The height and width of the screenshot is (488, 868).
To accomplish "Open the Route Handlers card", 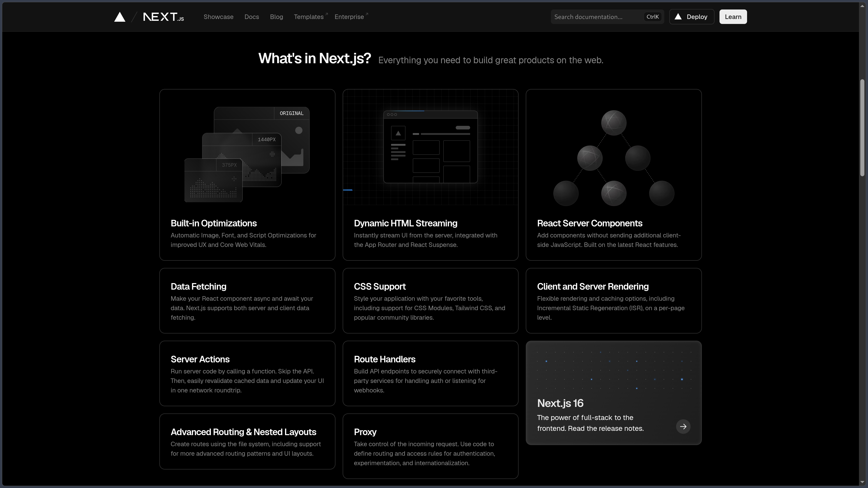I will click(x=430, y=373).
